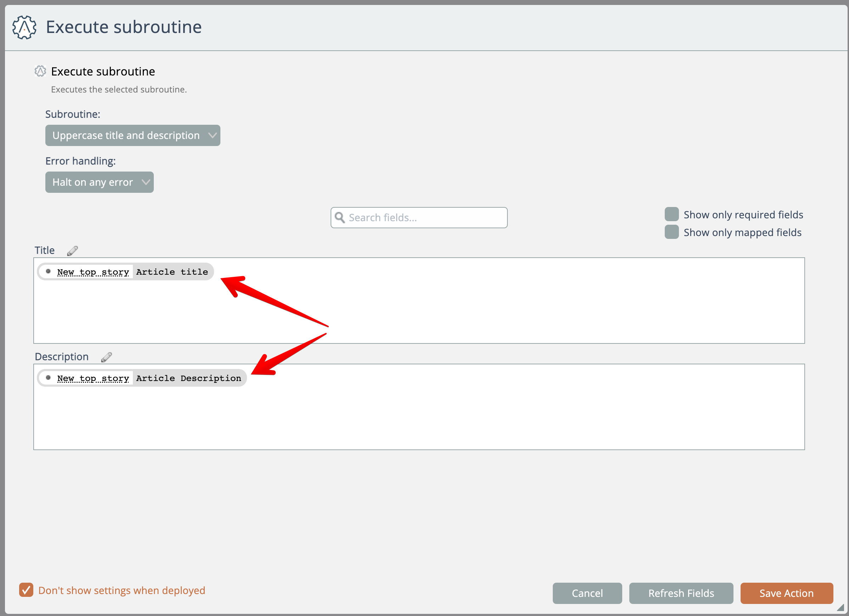Click the small gear icon beside Execute subroutine
Screen dimensions: 849x616
pos(40,71)
